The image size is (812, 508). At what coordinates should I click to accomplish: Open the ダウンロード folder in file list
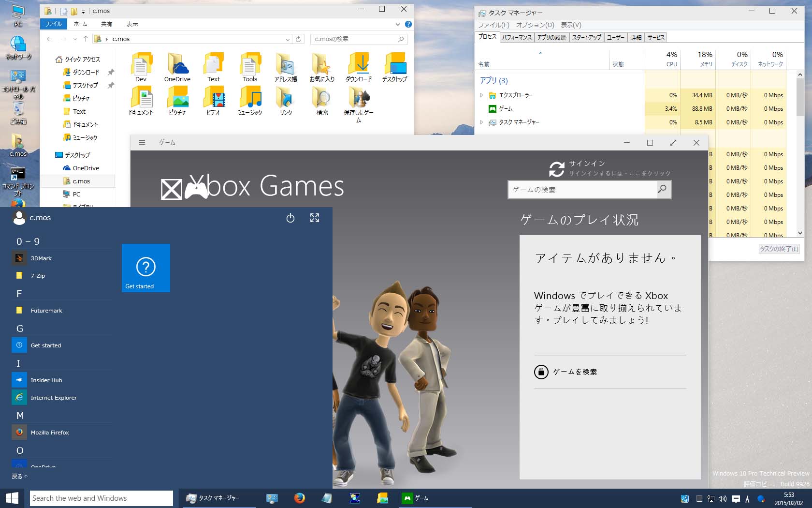[x=359, y=67]
